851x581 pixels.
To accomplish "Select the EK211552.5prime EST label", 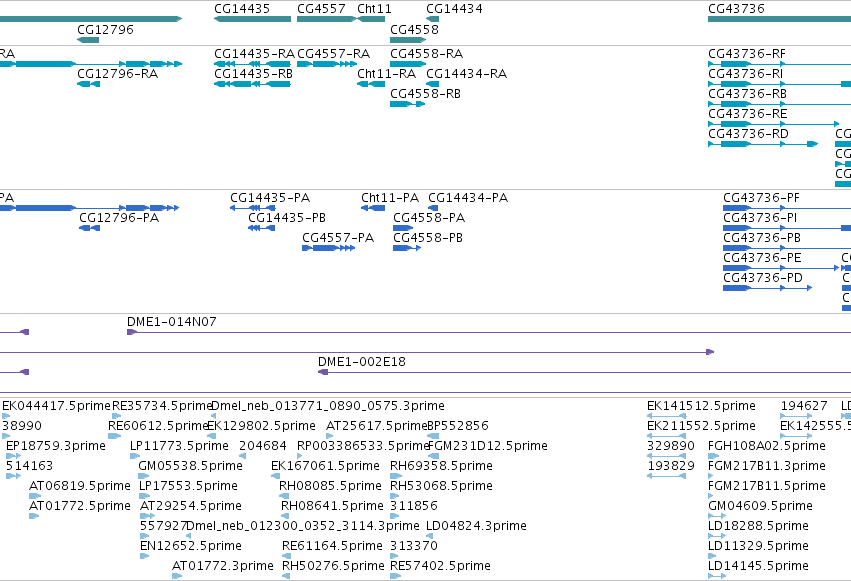I will click(701, 426).
